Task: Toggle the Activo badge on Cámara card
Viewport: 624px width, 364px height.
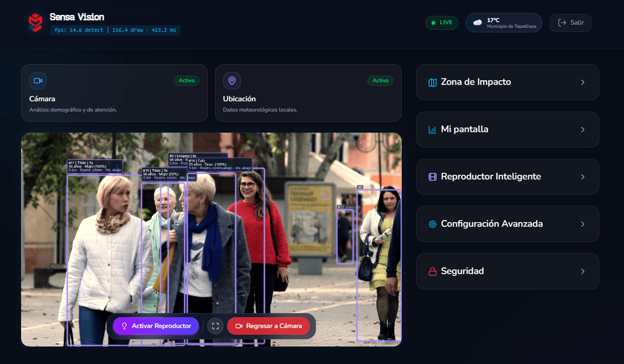Action: pyautogui.click(x=186, y=81)
